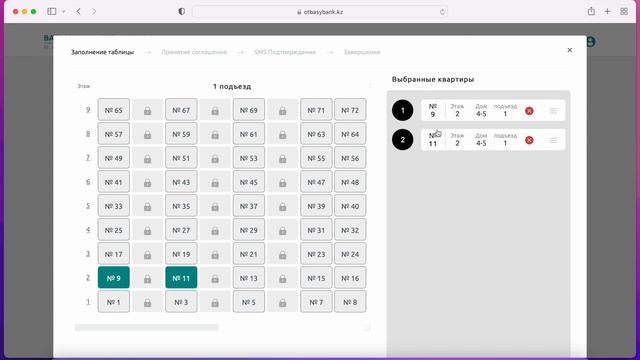Choose apartment № 21
This screenshot has height=360, width=640.
(249, 254)
